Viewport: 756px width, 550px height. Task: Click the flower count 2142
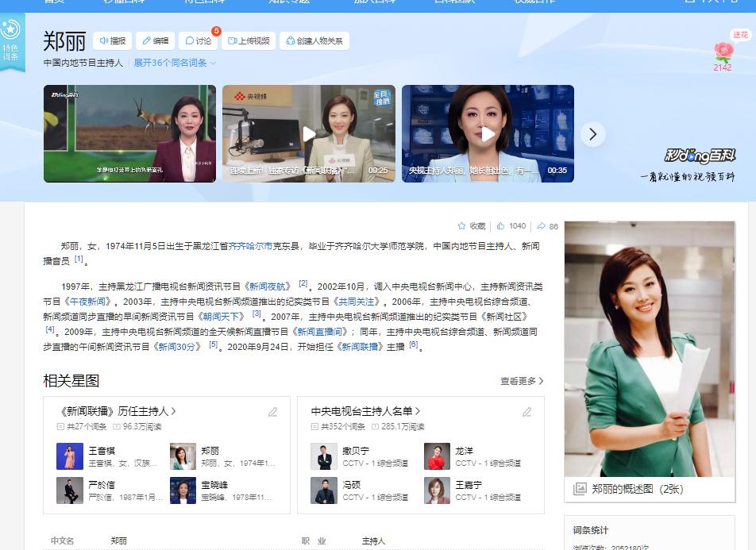point(723,67)
